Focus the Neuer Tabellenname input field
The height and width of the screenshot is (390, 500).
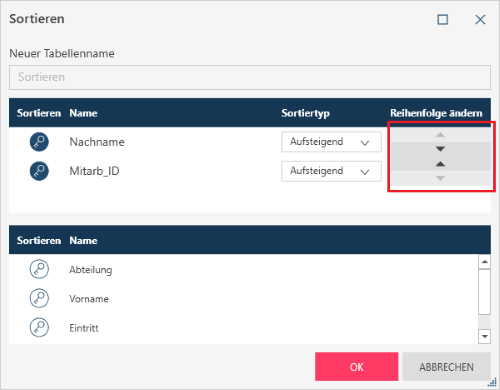click(250, 77)
